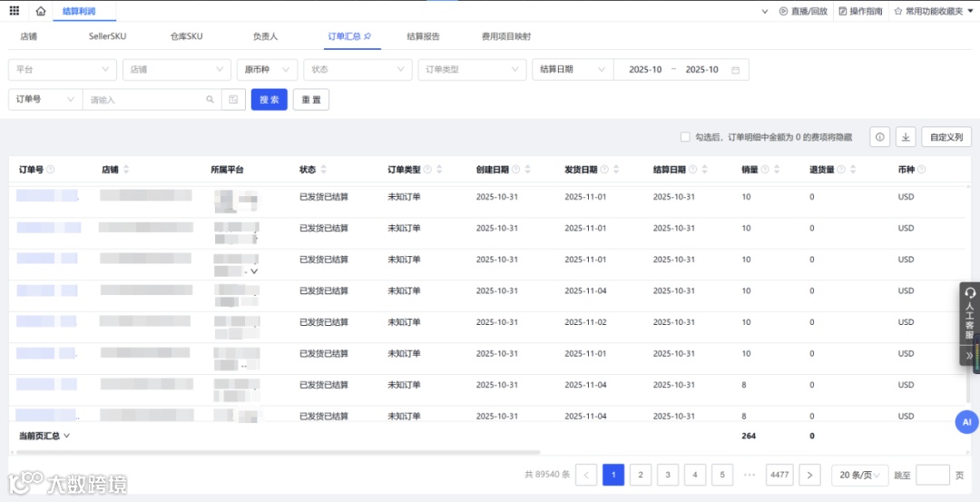Open the 平台 dropdown
Viewport: 980px width, 502px height.
tap(63, 70)
